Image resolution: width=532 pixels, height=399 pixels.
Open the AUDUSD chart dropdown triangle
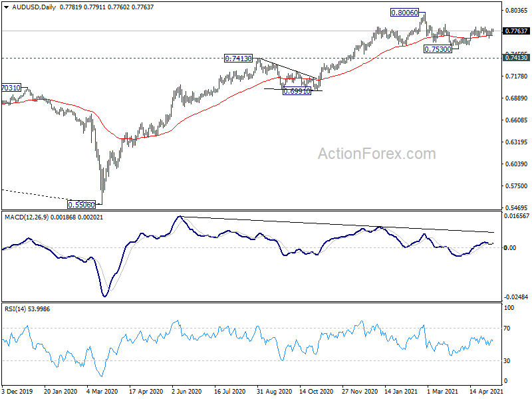click(7, 7)
